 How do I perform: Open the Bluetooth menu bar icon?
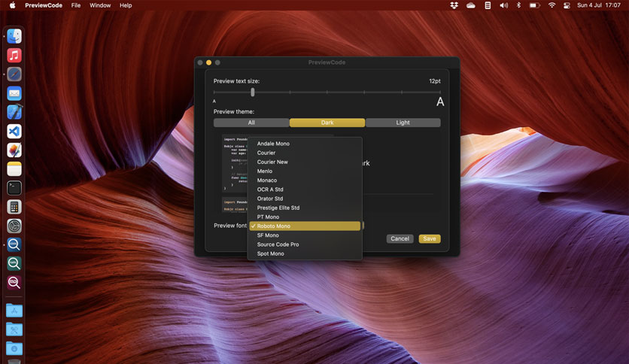pos(518,5)
